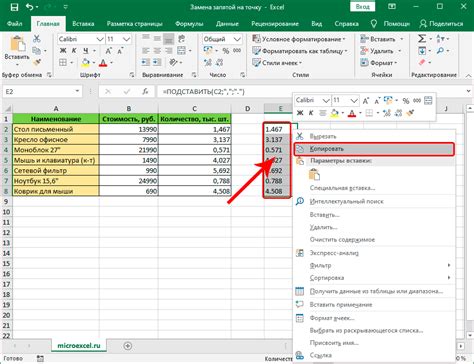Click the Undo arrow in the quick access toolbar
The image size is (474, 364).
(30, 7)
